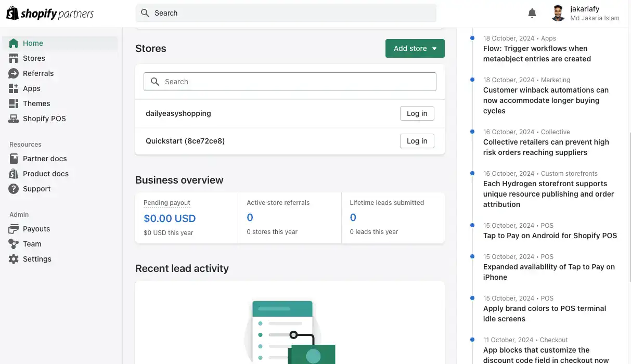Click the $0.00 USD payout amount
Viewport: 631px width, 364px height.
170,218
